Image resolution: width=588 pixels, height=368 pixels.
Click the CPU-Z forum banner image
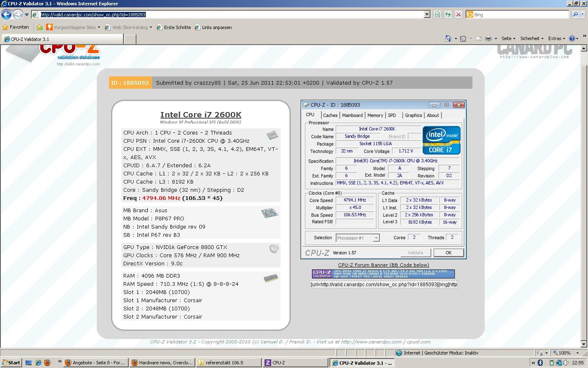click(x=383, y=274)
